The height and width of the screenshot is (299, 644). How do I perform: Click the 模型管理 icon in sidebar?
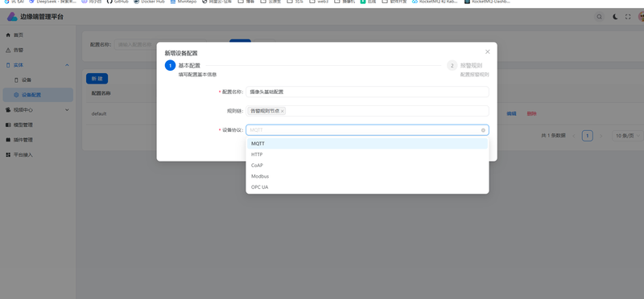[x=8, y=125]
